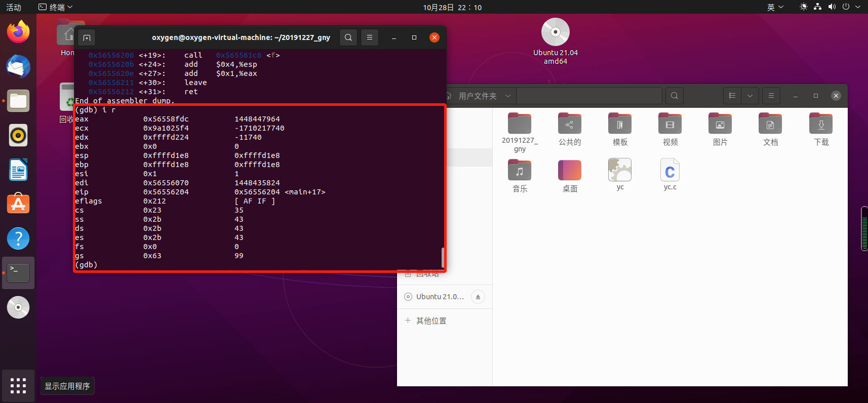Launch Thunderbird mail from the dock
Image resolution: width=868 pixels, height=403 pixels.
[18, 66]
